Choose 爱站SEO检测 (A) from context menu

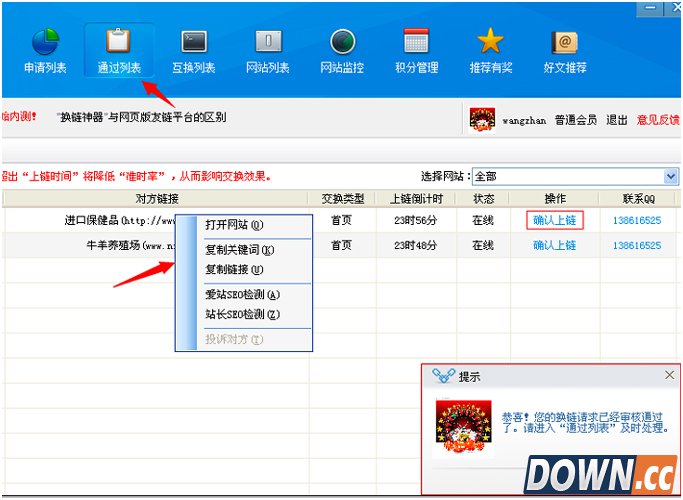click(x=243, y=295)
